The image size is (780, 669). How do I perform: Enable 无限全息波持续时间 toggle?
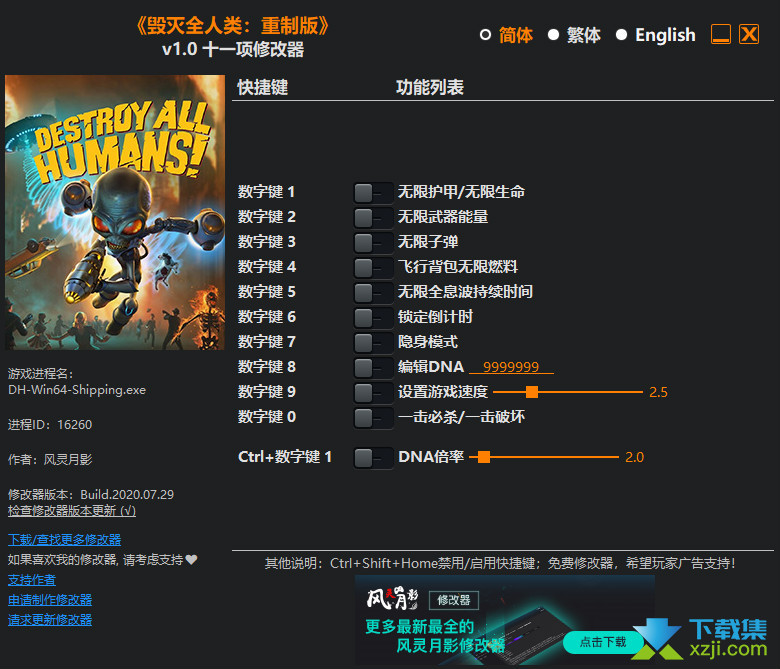tap(373, 292)
